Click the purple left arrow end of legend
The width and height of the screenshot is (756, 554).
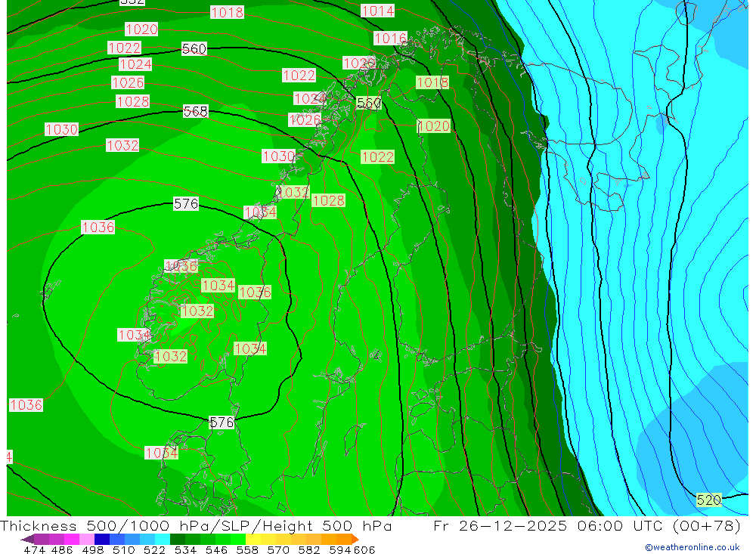click(x=27, y=539)
